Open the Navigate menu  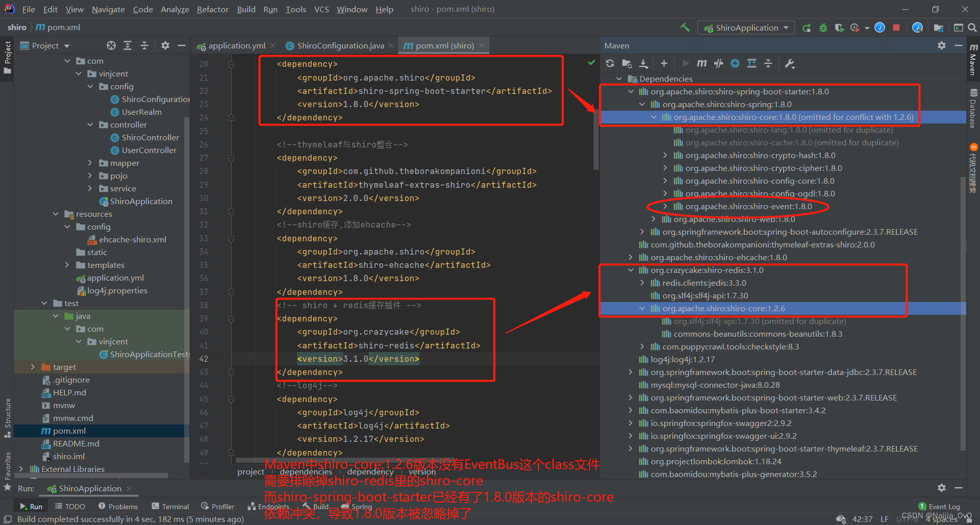108,9
